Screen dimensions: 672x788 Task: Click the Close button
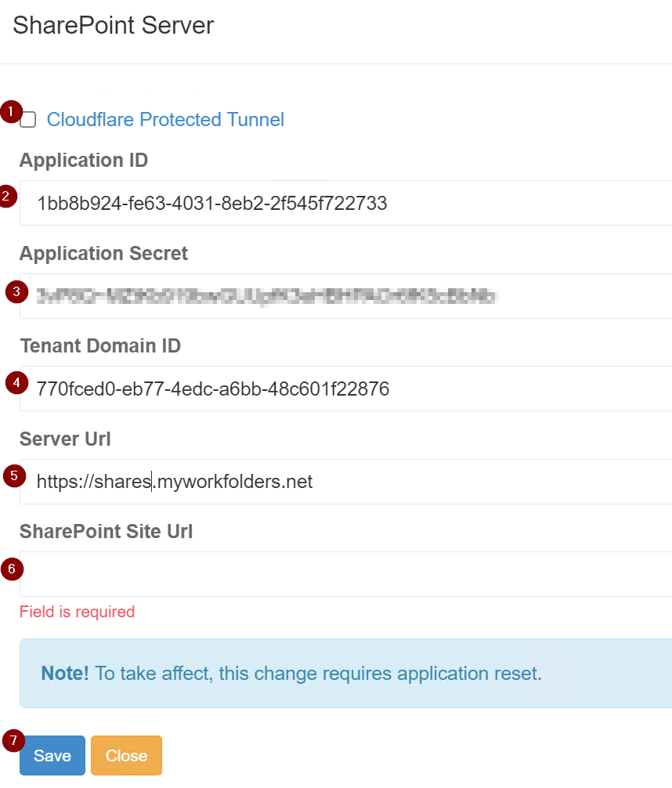point(126,755)
